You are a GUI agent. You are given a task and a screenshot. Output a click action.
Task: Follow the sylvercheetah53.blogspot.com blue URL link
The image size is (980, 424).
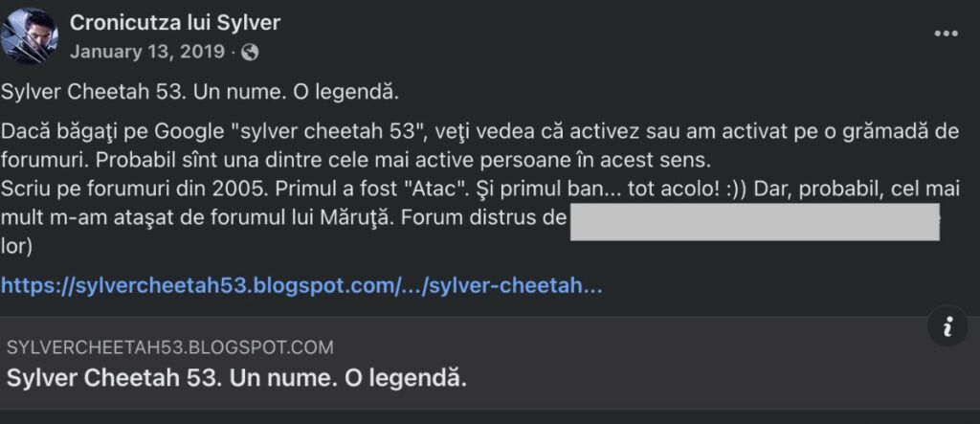(x=301, y=286)
